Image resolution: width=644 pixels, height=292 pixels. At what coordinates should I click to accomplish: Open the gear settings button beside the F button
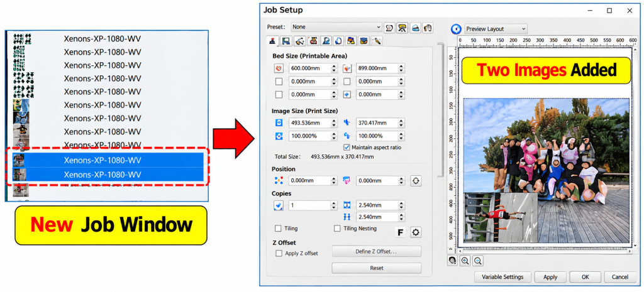(416, 232)
